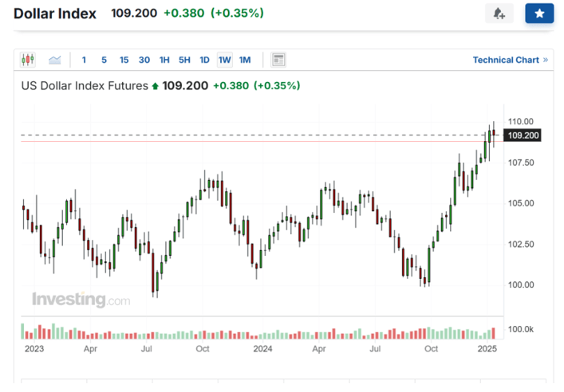Open the news overlay icon in chart toolbar
Screen dimensions: 564x392
(x=278, y=60)
